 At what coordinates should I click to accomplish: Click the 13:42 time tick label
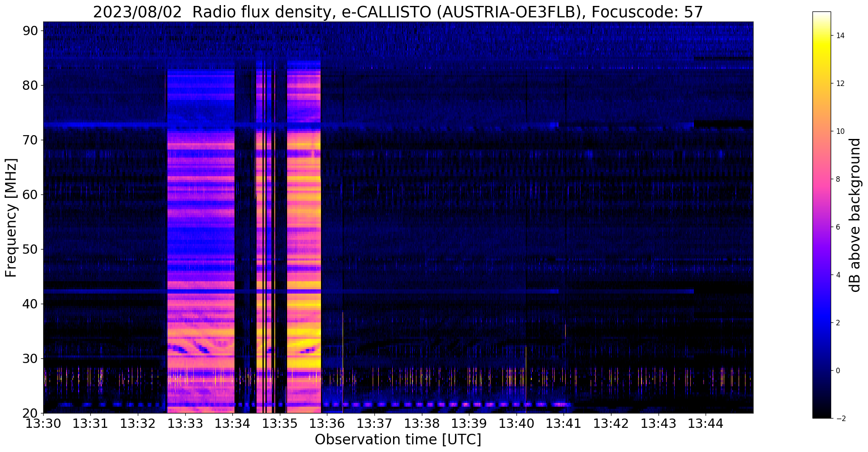[611, 424]
